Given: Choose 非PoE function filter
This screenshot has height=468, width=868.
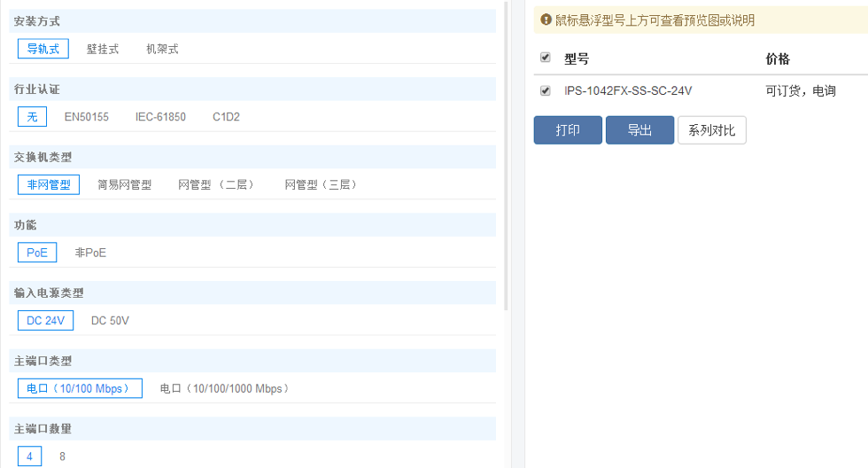Looking at the screenshot, I should point(90,253).
